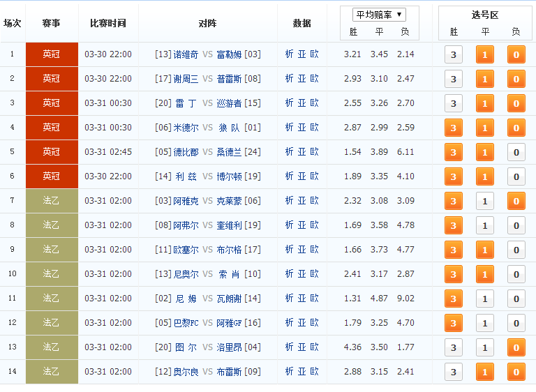Click odds value 4.36 in row 13

click(352, 347)
